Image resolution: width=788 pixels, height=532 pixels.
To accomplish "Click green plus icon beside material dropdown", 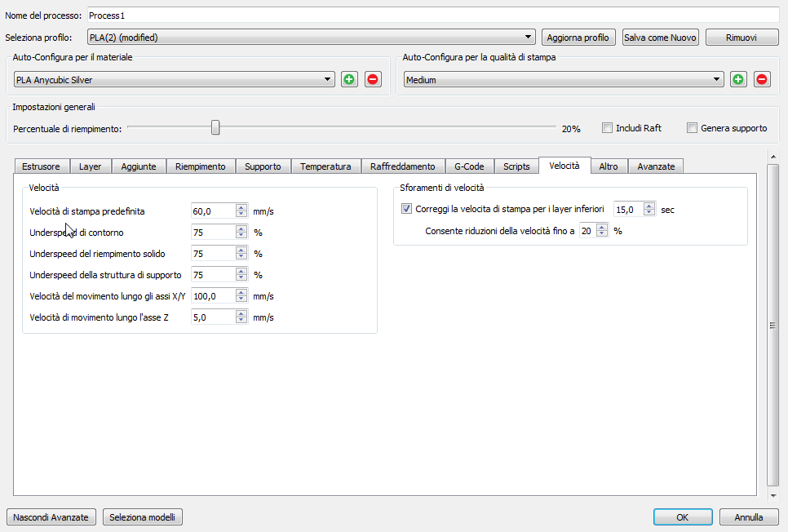I will point(349,79).
